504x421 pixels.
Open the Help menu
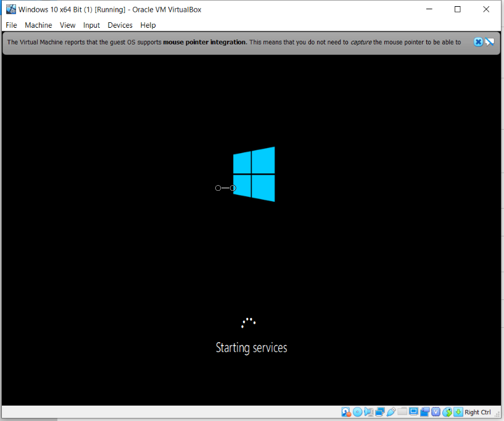147,25
